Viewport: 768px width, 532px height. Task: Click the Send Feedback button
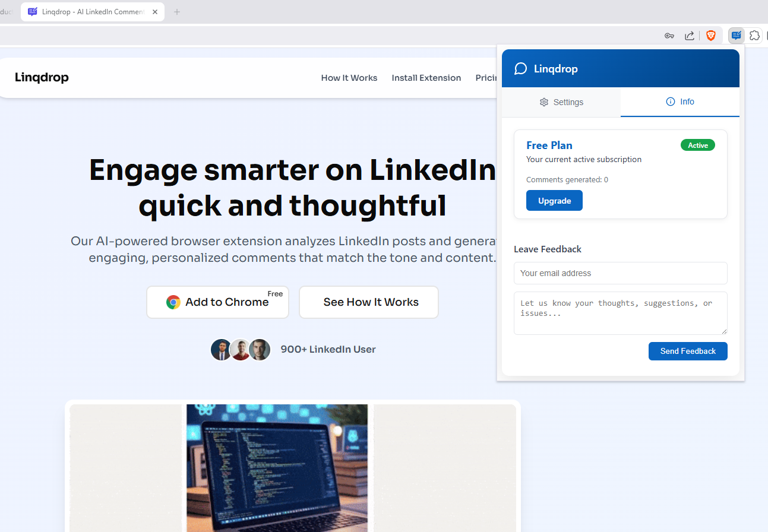click(x=688, y=351)
